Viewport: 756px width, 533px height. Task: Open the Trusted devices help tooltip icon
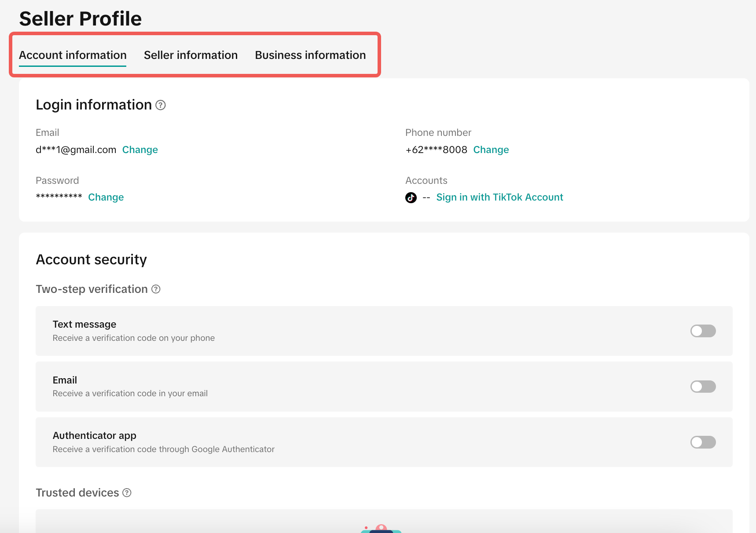pyautogui.click(x=127, y=493)
